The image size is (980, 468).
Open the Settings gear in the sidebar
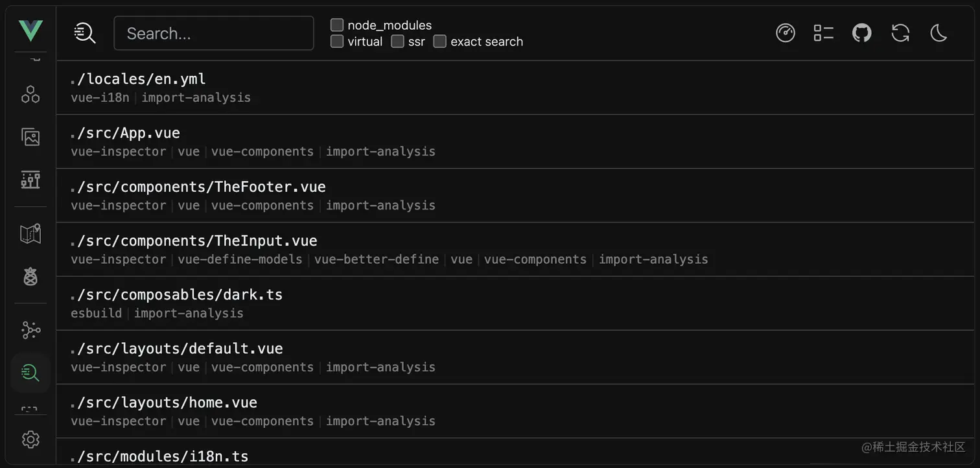tap(30, 439)
